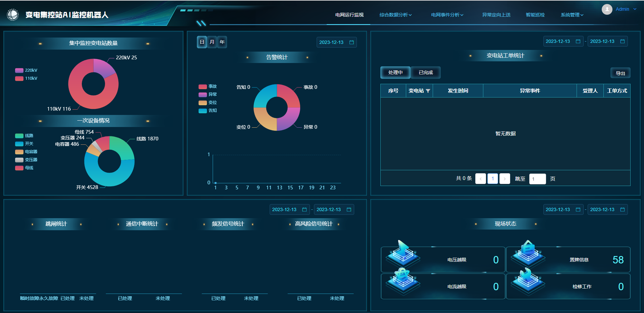Click the filter icon in 变电站 column
644x313 pixels.
pos(428,91)
